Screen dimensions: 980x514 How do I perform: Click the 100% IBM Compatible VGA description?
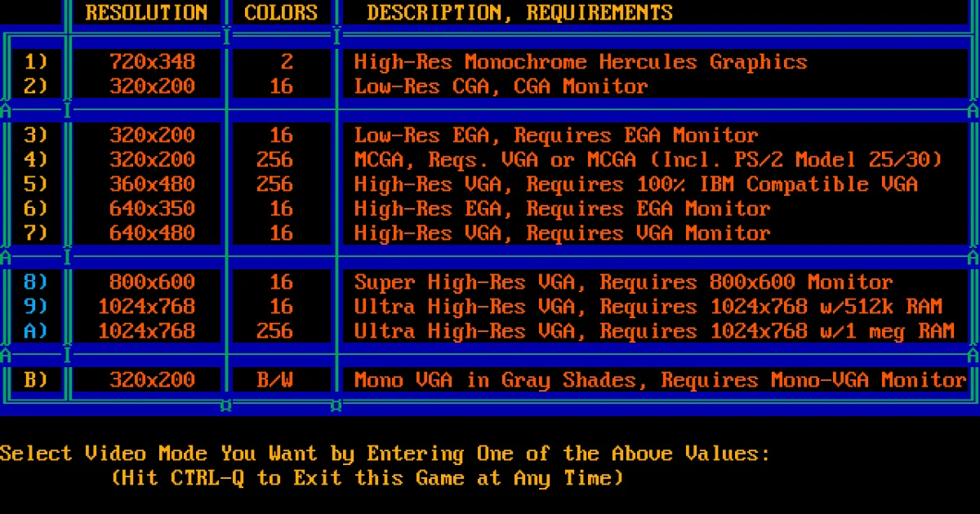pos(636,184)
